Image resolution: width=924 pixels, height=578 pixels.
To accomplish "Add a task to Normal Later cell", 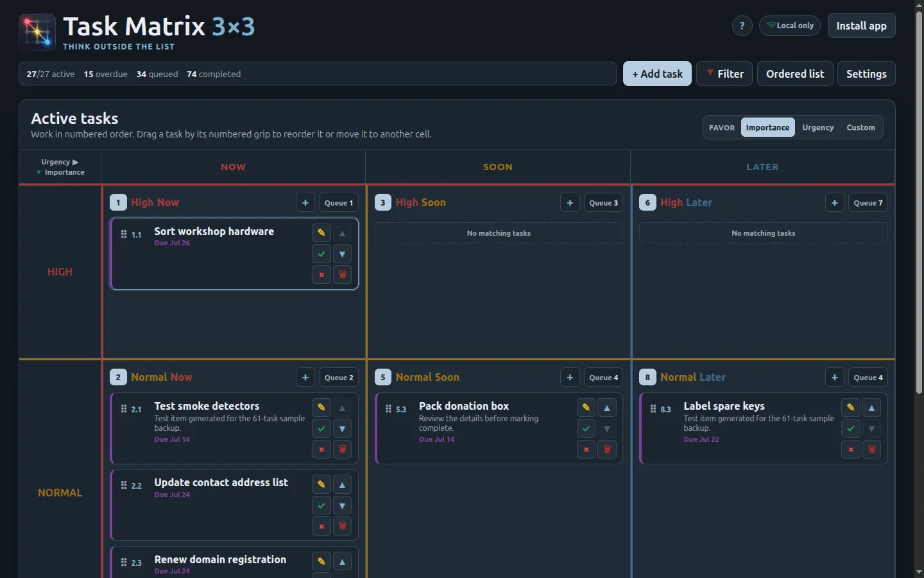I will click(x=834, y=378).
